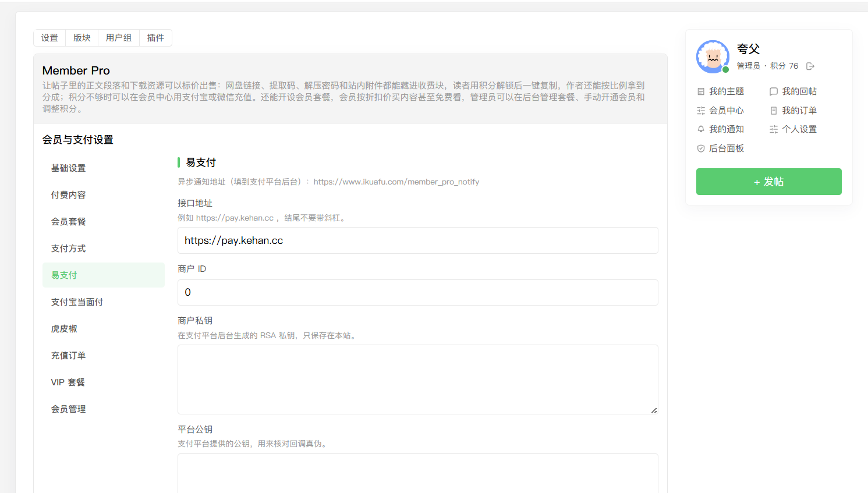Image resolution: width=868 pixels, height=493 pixels.
Task: Go to 会员中心 link
Action: [727, 111]
